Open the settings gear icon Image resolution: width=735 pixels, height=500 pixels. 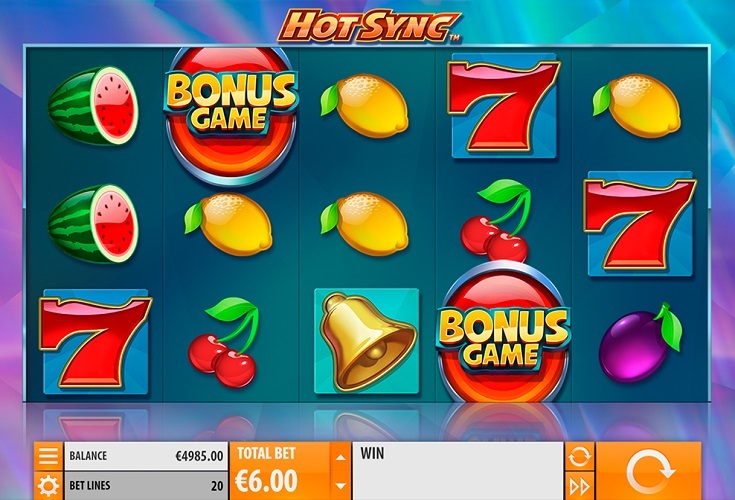(48, 486)
